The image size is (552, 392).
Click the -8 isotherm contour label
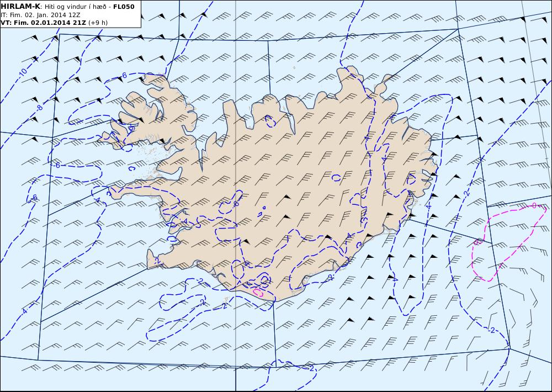(x=40, y=108)
